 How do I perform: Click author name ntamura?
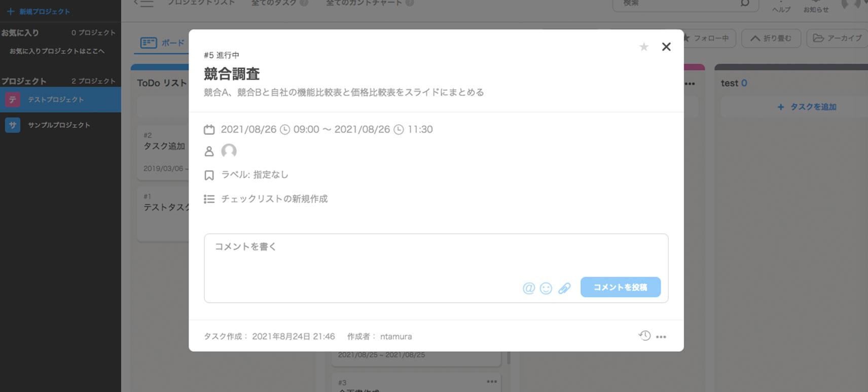[x=396, y=336]
